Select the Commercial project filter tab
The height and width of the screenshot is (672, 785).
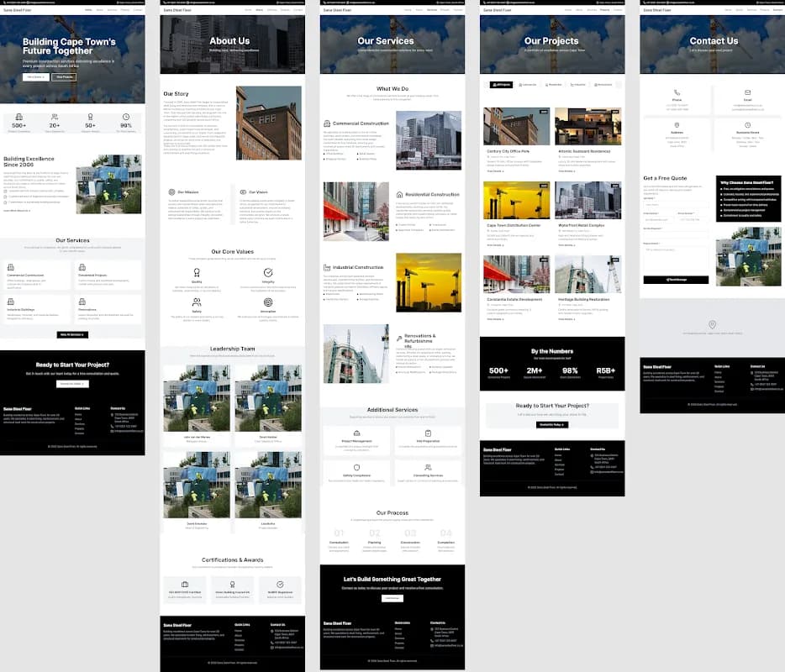click(x=528, y=85)
